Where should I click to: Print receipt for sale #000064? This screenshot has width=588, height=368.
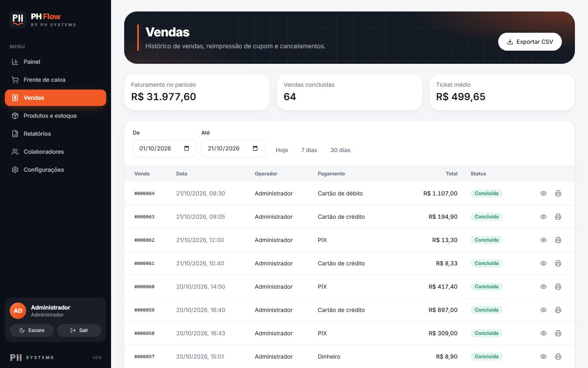[558, 193]
